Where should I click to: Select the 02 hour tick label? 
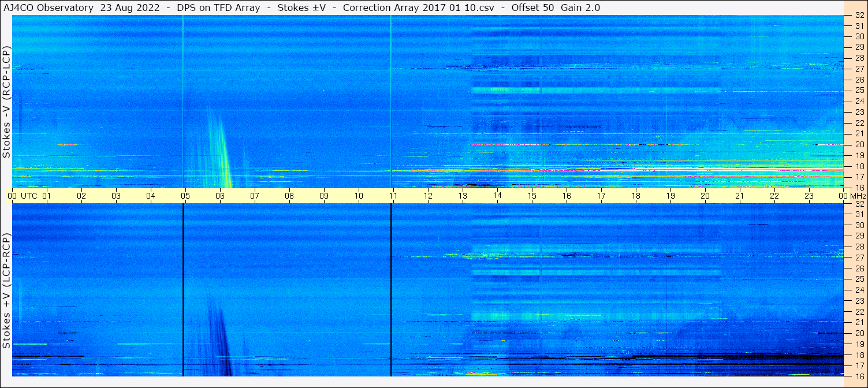pos(81,196)
